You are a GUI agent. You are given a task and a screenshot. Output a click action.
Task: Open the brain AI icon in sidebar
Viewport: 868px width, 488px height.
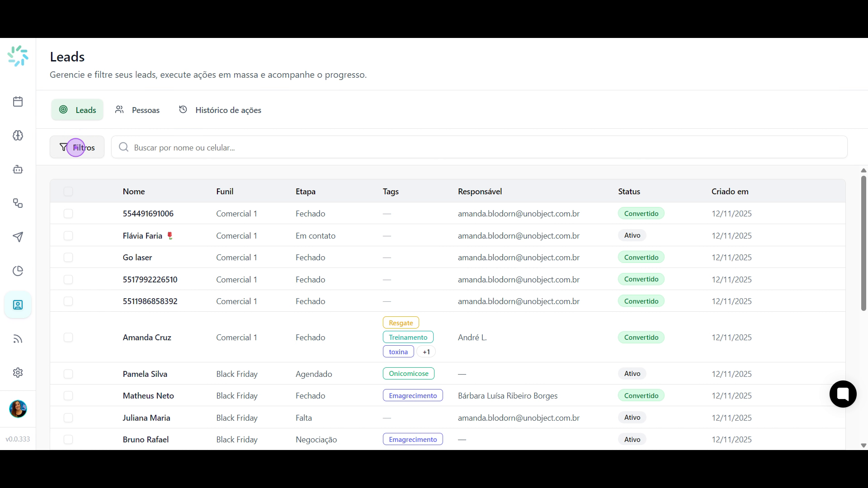point(18,136)
